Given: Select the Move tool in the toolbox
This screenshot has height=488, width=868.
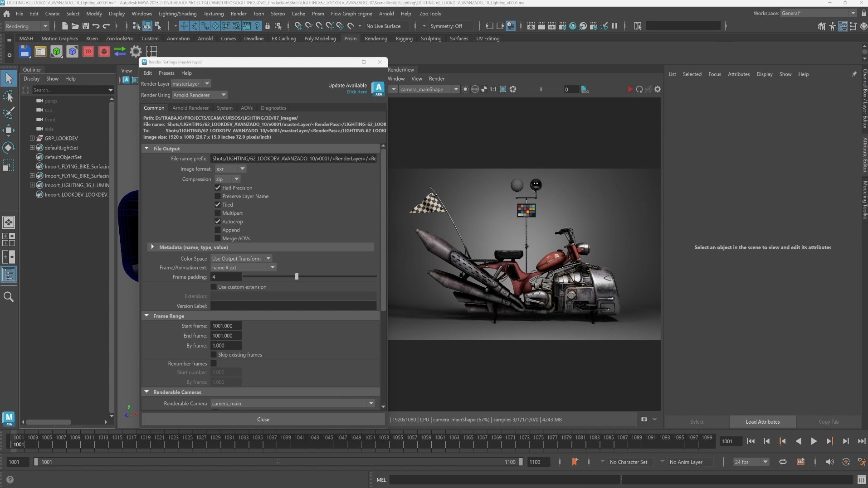Looking at the screenshot, I should pos(8,130).
